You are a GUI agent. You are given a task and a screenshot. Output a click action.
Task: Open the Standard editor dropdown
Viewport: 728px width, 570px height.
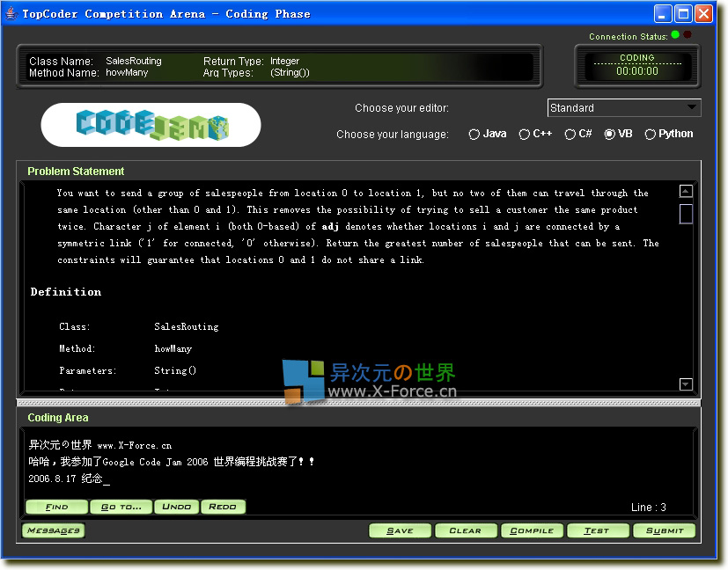(624, 108)
